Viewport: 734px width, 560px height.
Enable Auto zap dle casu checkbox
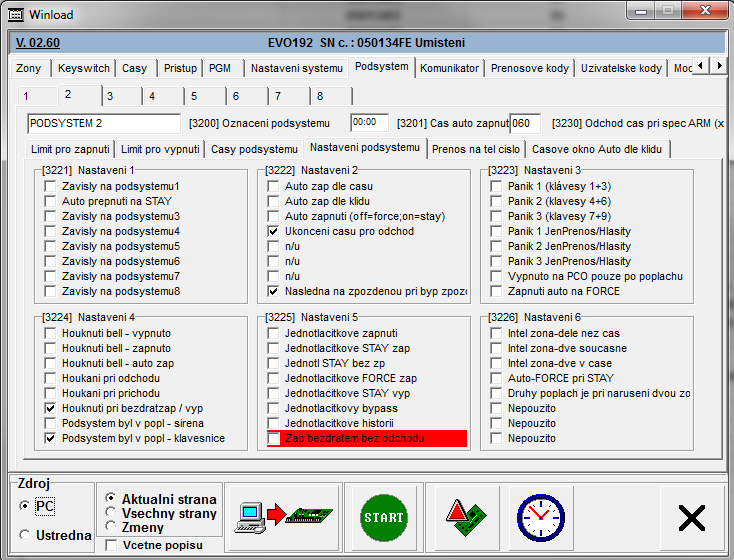point(274,186)
